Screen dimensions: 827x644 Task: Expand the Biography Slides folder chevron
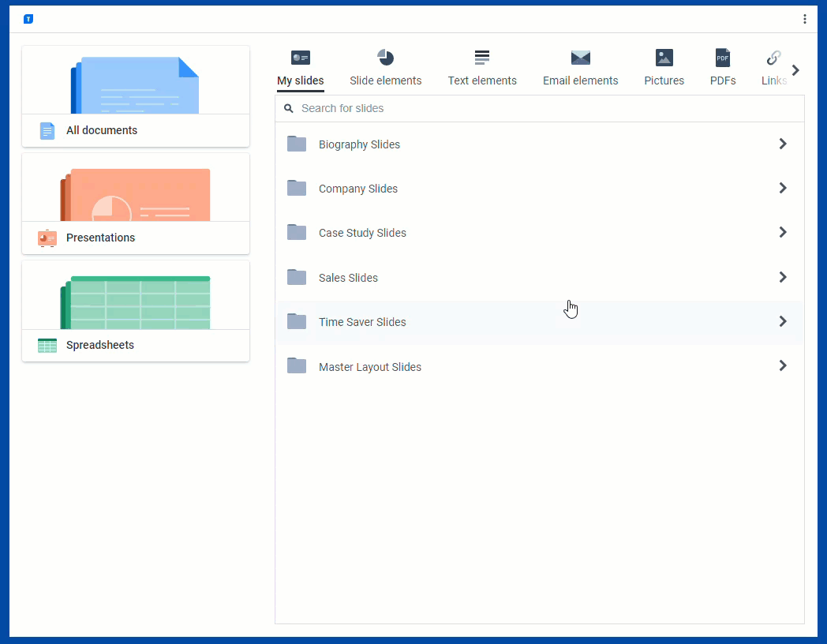(783, 144)
